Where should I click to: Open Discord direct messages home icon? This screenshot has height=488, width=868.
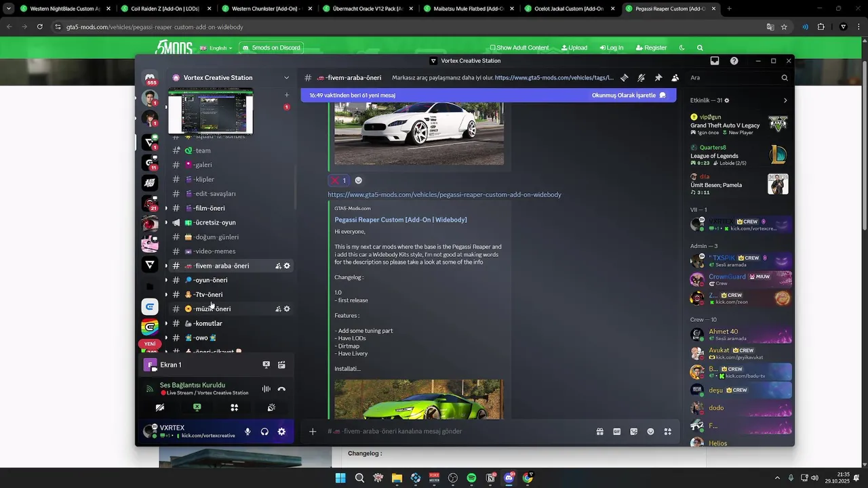point(150,77)
